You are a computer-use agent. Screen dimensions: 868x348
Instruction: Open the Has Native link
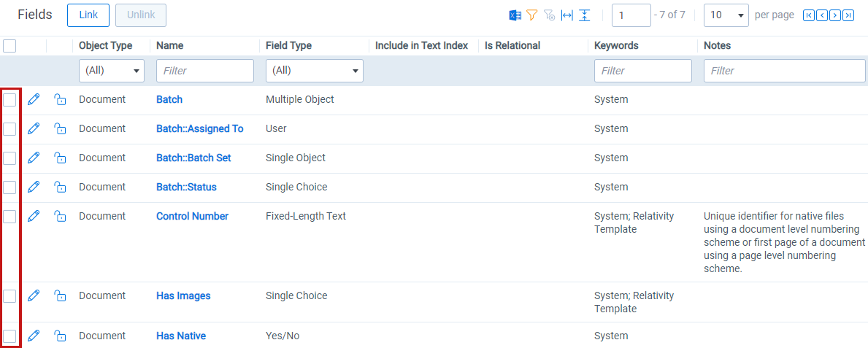182,336
